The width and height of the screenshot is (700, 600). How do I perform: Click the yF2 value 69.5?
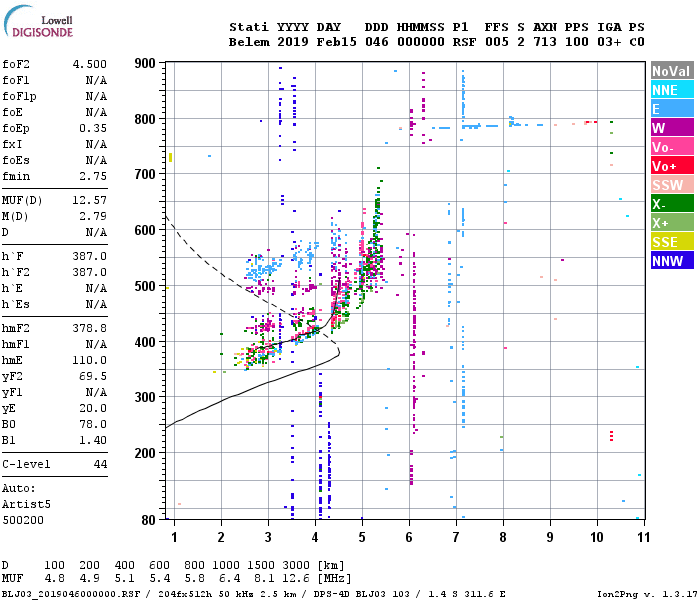(x=93, y=376)
